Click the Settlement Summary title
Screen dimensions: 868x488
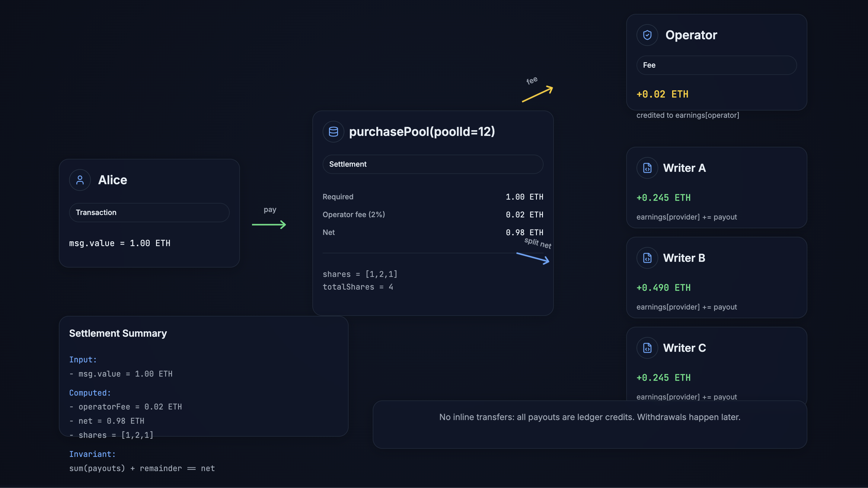118,333
